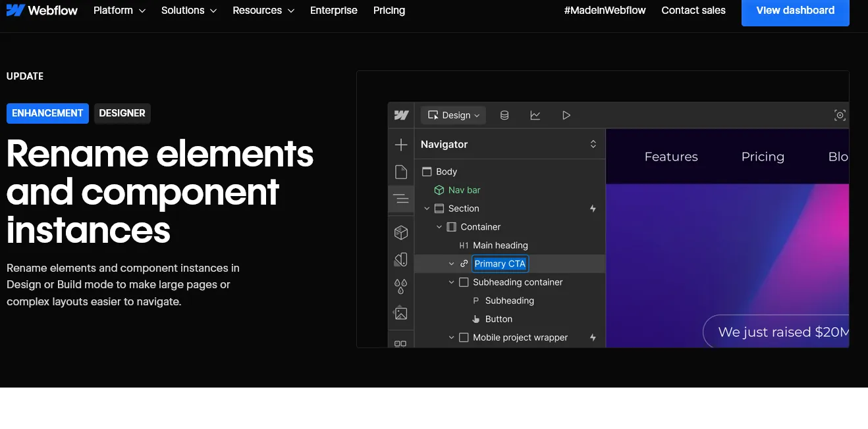Select the Main heading row

510,245
